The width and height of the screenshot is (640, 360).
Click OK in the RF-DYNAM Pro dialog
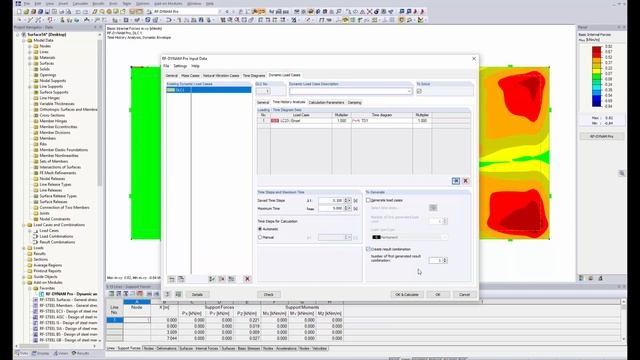point(438,294)
